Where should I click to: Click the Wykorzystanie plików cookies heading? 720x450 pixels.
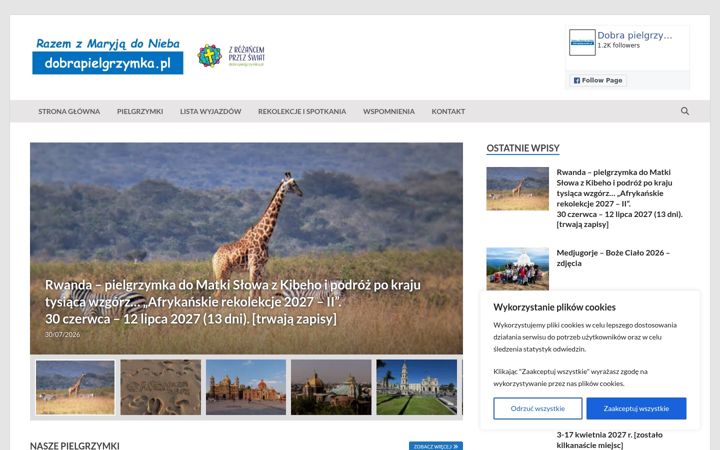(x=554, y=307)
